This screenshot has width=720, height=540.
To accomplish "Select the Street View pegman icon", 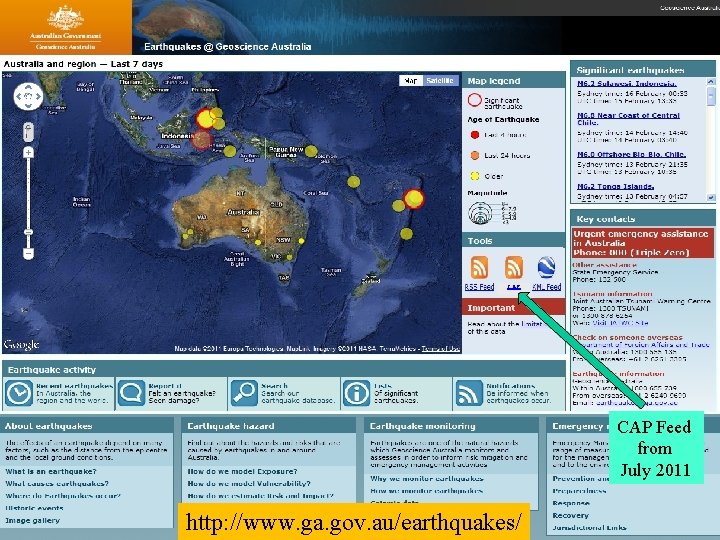I will [x=28, y=132].
